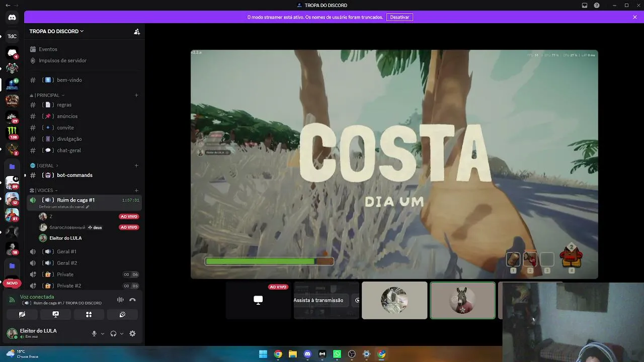Open server with red badge 4

(12, 53)
